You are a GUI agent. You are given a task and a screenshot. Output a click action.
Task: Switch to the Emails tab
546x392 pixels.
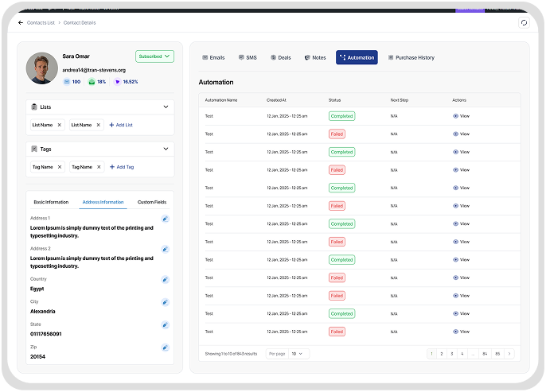pyautogui.click(x=213, y=58)
